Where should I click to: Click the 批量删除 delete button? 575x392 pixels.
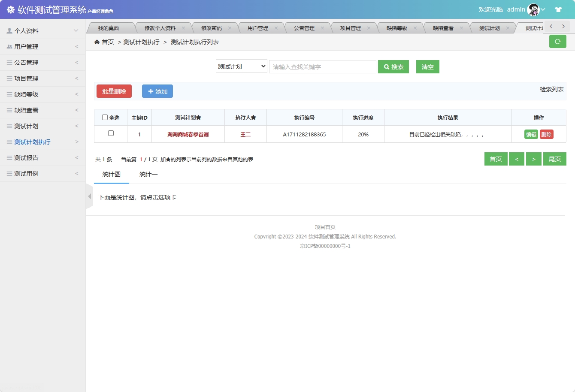click(114, 91)
